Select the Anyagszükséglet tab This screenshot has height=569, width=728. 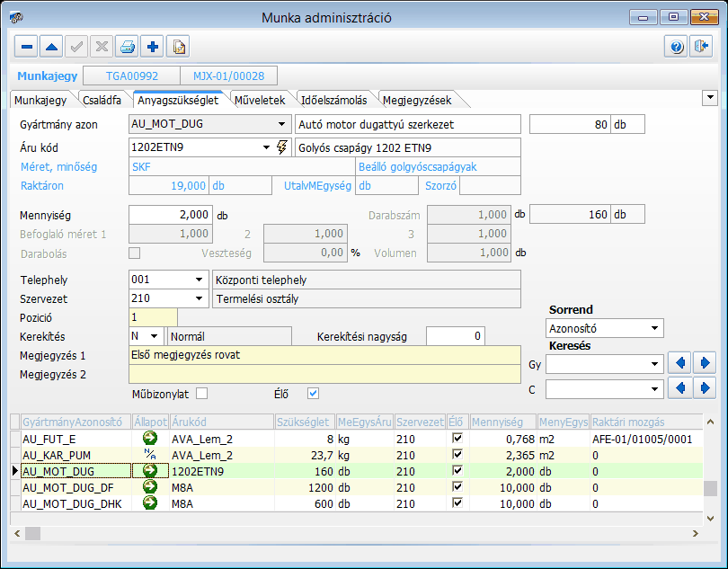pyautogui.click(x=178, y=100)
